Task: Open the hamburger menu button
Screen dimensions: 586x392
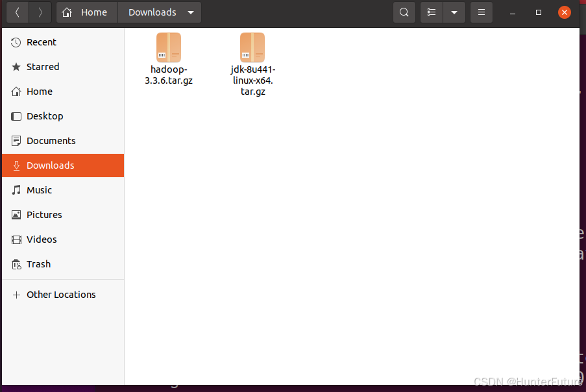Action: point(482,12)
